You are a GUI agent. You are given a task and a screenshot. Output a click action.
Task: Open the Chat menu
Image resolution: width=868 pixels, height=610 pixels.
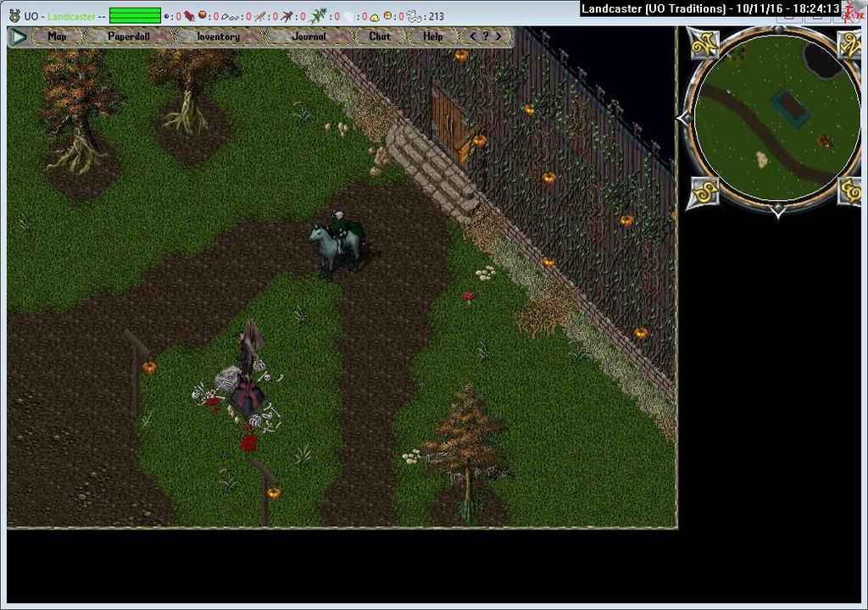tap(380, 36)
